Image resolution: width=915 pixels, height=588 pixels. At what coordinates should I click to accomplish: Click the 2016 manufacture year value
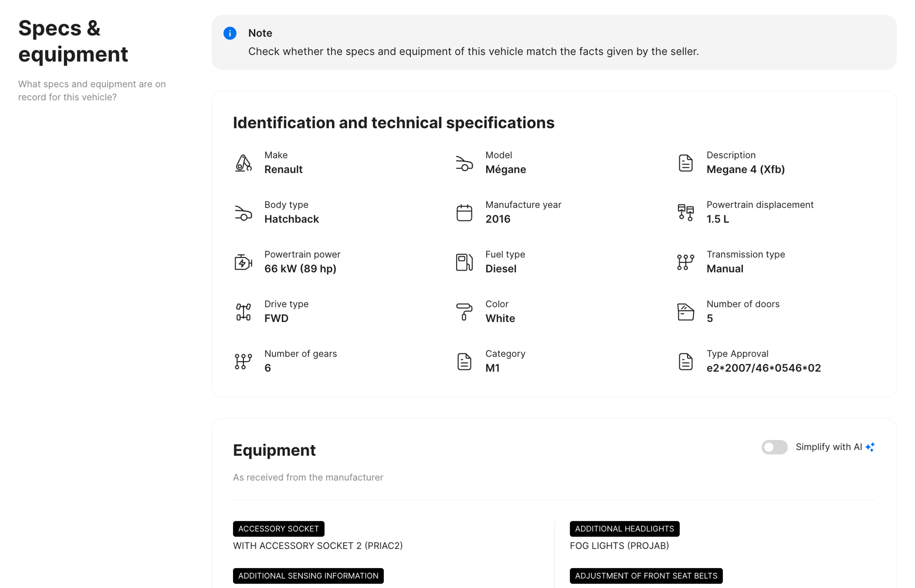point(498,219)
